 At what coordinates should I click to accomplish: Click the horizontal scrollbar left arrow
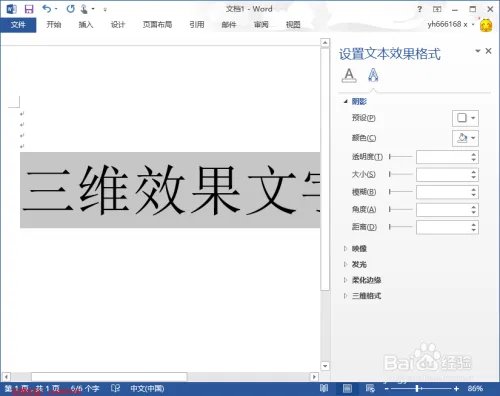[x=6, y=377]
